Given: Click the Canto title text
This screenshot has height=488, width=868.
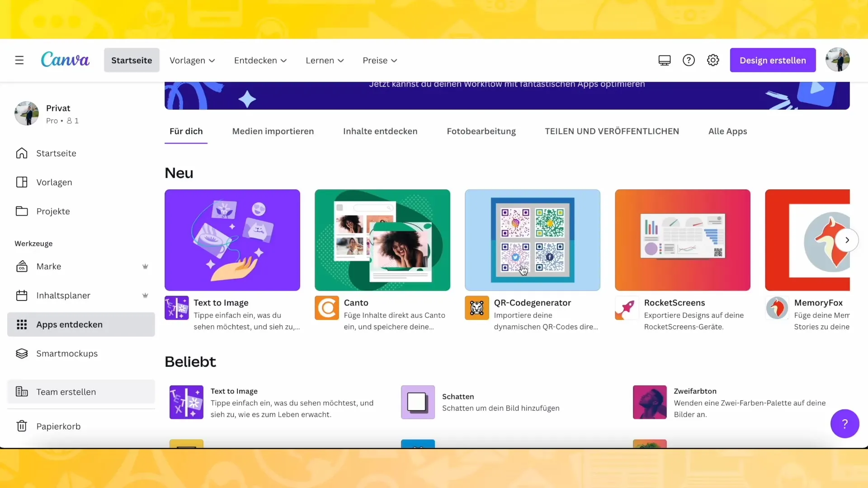Looking at the screenshot, I should [x=356, y=303].
